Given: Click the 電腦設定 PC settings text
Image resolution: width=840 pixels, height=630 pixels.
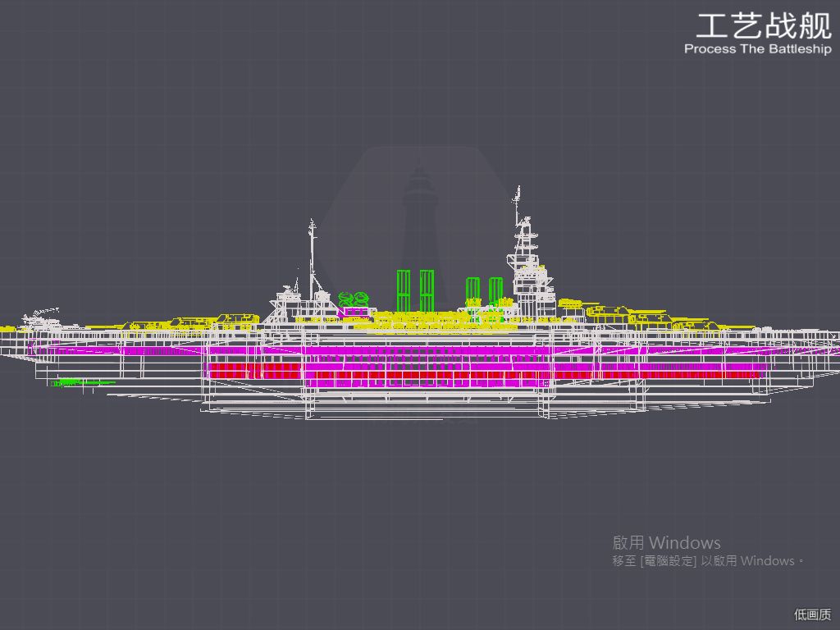Looking at the screenshot, I should (668, 561).
